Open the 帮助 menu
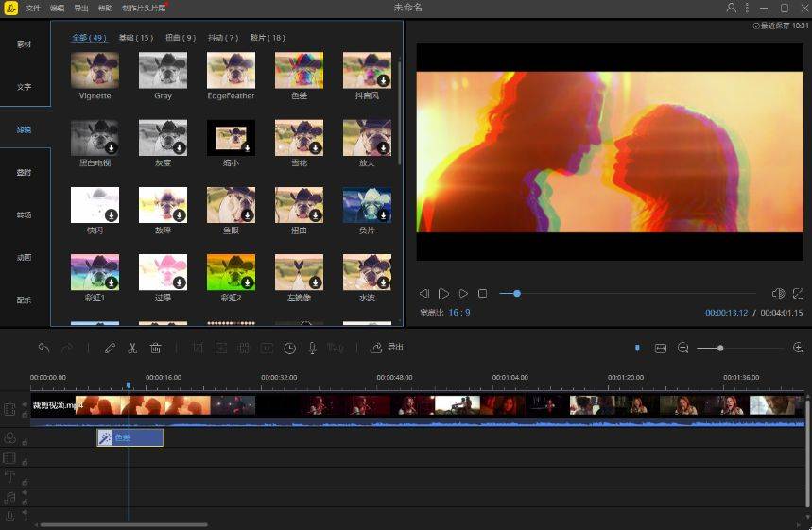This screenshot has height=530, width=812. pyautogui.click(x=105, y=8)
